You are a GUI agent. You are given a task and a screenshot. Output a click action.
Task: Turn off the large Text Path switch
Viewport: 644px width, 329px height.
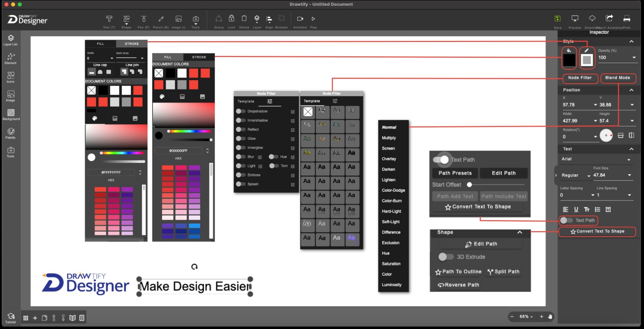click(x=441, y=160)
